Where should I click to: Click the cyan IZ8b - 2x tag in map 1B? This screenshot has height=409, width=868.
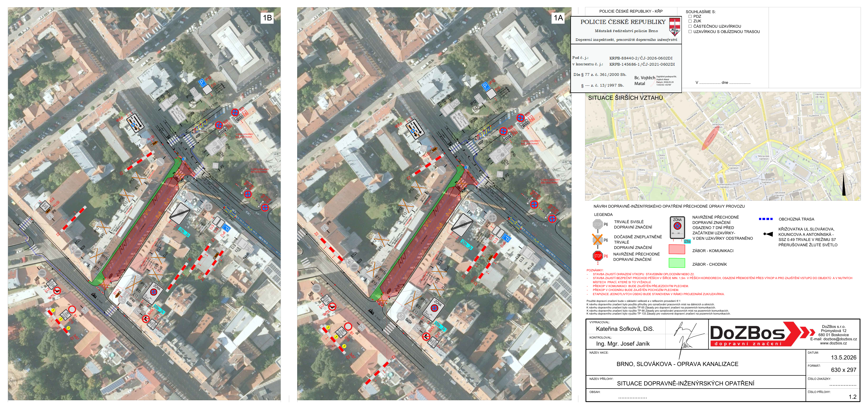click(x=184, y=232)
